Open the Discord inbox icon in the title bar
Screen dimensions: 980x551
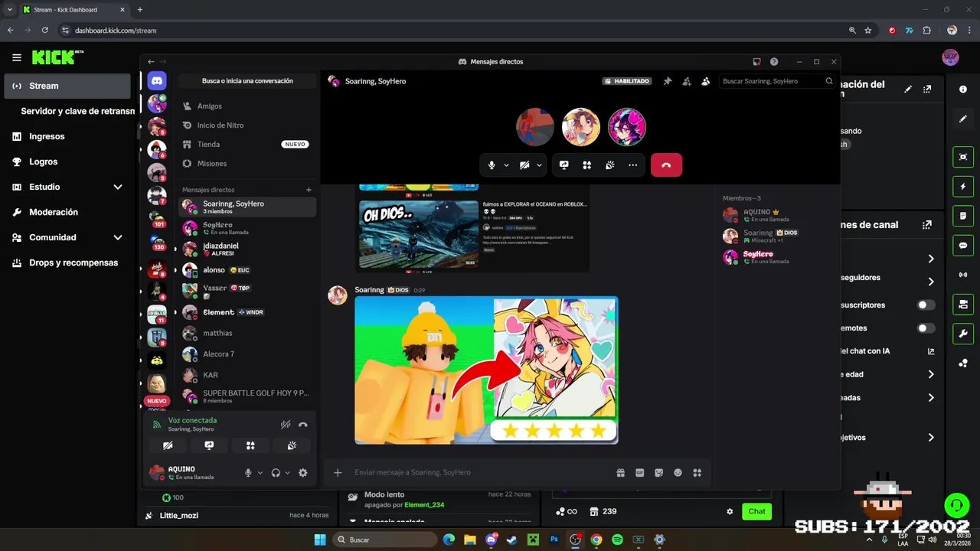tap(756, 61)
